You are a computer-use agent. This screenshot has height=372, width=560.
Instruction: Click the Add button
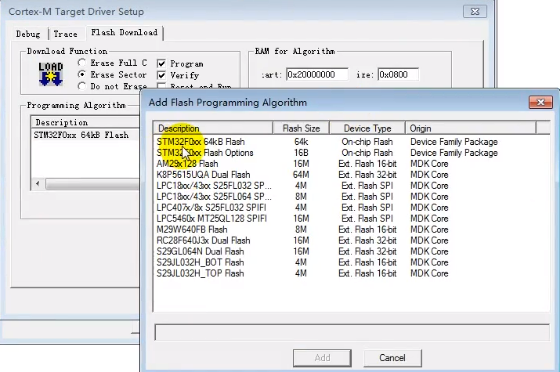(x=322, y=358)
